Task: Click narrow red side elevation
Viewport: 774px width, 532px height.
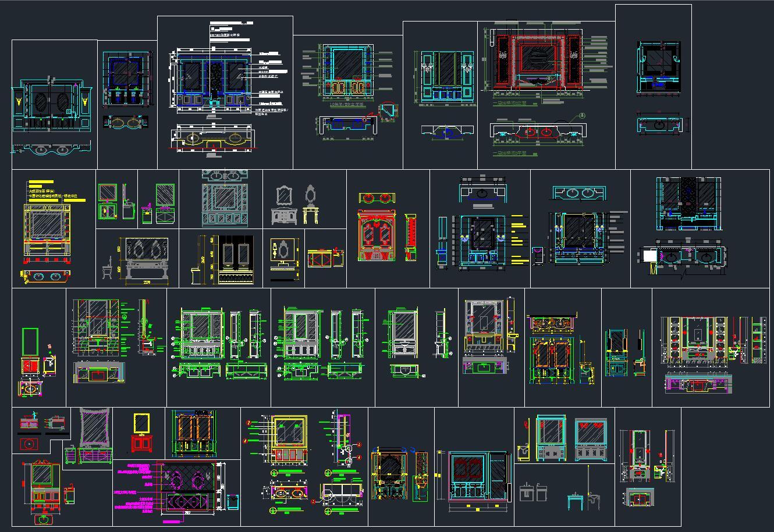Action: [x=411, y=237]
